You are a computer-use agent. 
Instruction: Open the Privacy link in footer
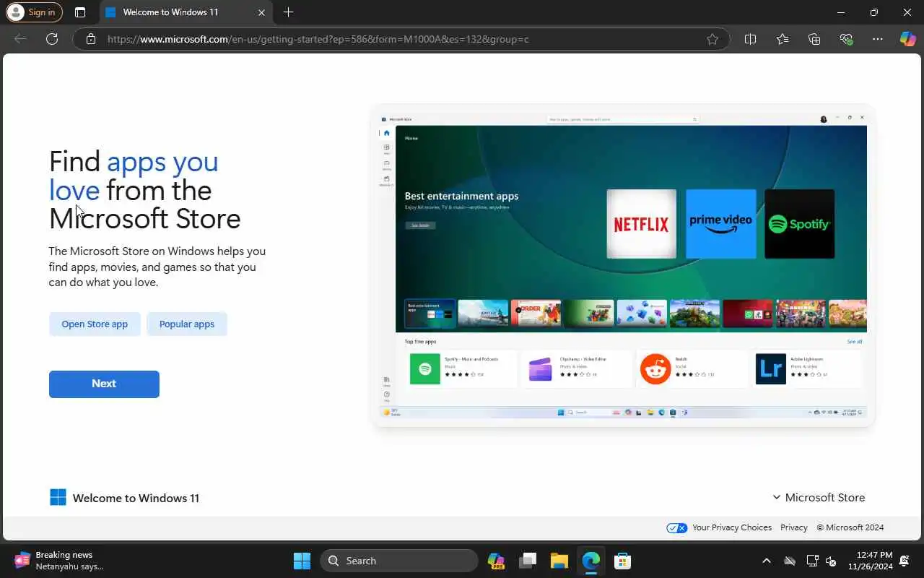point(794,527)
